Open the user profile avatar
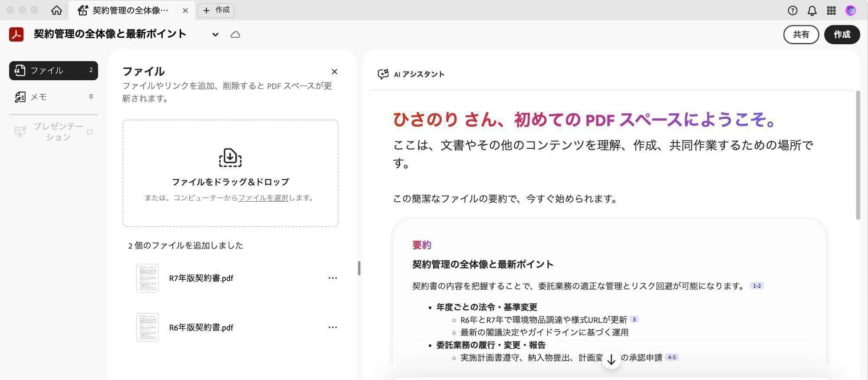The width and height of the screenshot is (868, 380). pos(851,10)
